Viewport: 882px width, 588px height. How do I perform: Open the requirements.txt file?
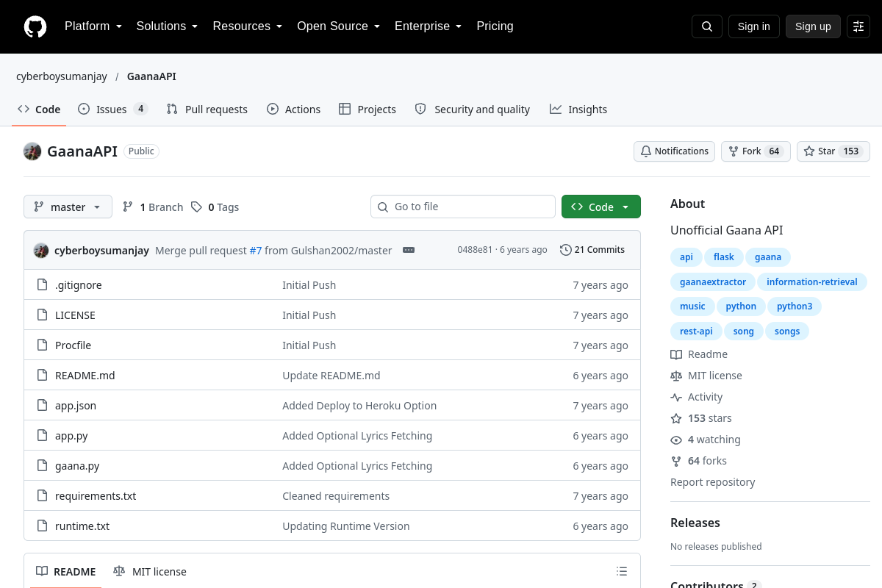coord(96,496)
